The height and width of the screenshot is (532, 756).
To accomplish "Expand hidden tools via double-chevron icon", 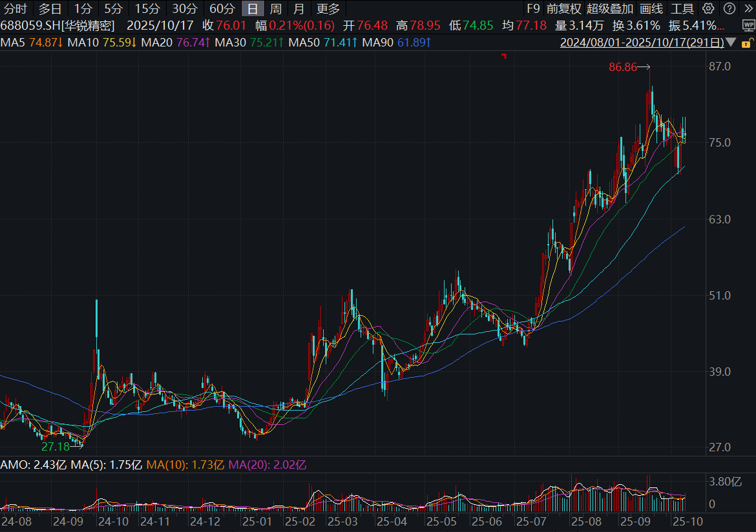I will [x=749, y=8].
